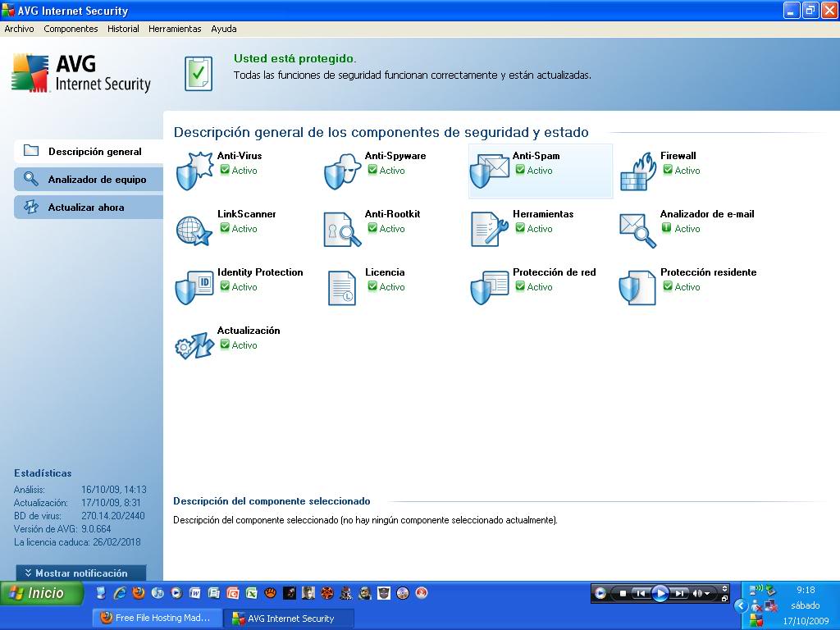This screenshot has width=840, height=630.
Task: Open the Firewall brick-wall flame icon
Action: click(x=638, y=171)
